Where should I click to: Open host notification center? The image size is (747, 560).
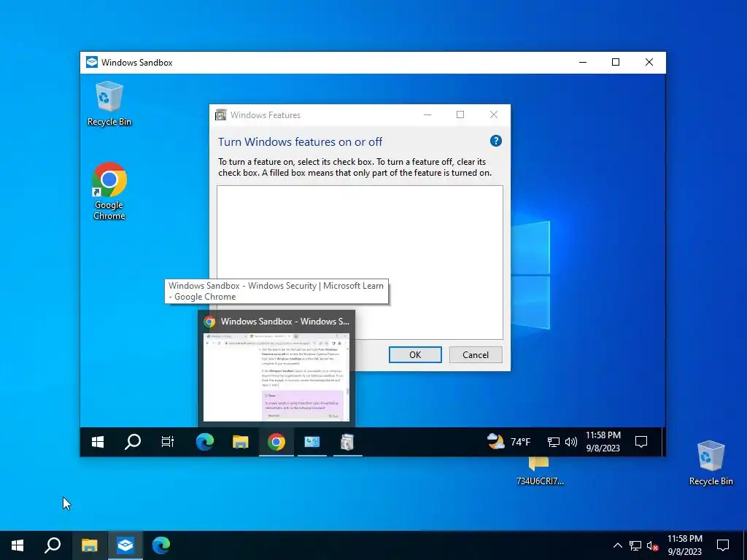[x=723, y=545]
